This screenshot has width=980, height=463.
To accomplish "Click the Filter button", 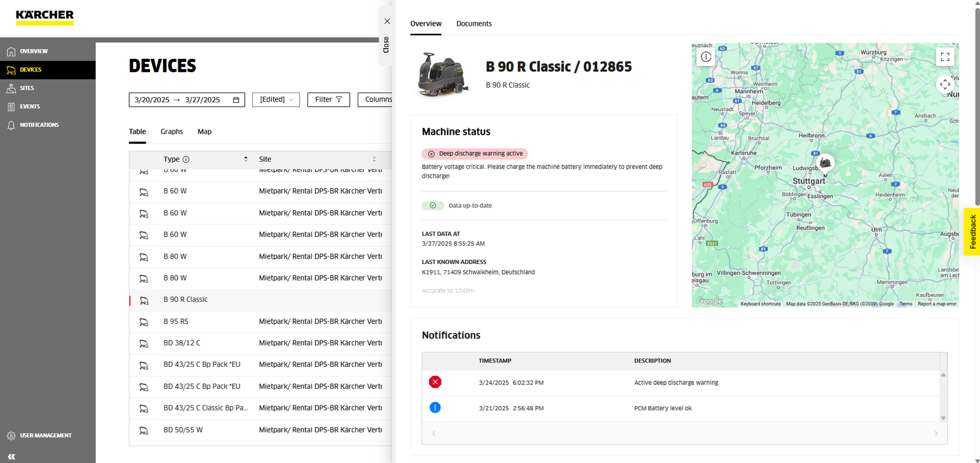I will tap(328, 100).
